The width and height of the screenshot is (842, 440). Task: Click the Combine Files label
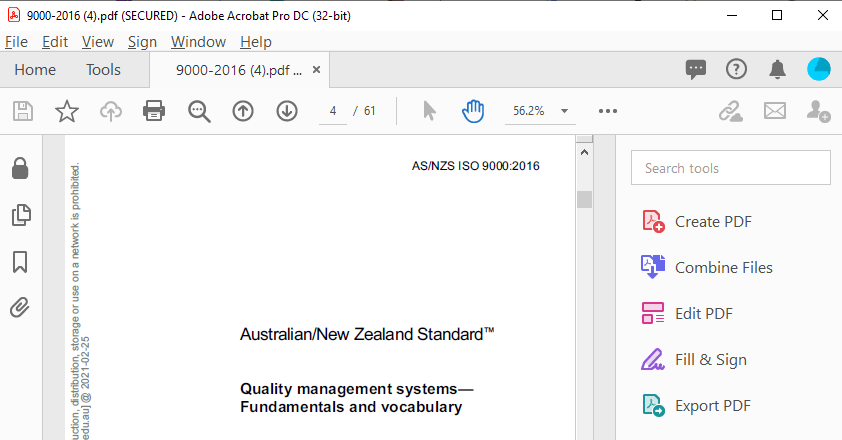(723, 268)
